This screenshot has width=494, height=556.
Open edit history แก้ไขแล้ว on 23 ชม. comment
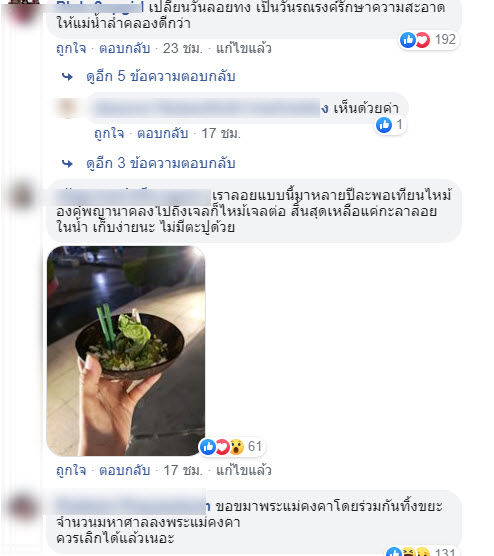pos(244,48)
